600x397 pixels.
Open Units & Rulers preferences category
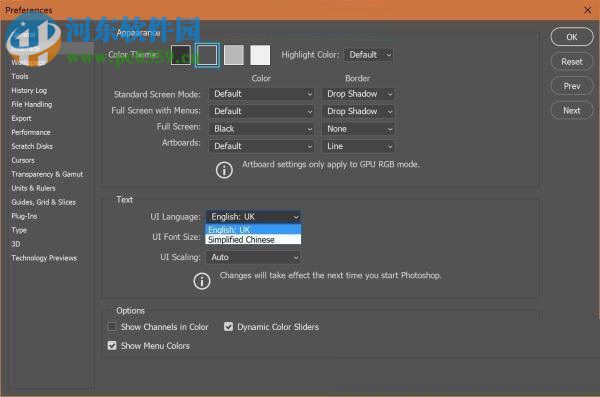coord(33,188)
